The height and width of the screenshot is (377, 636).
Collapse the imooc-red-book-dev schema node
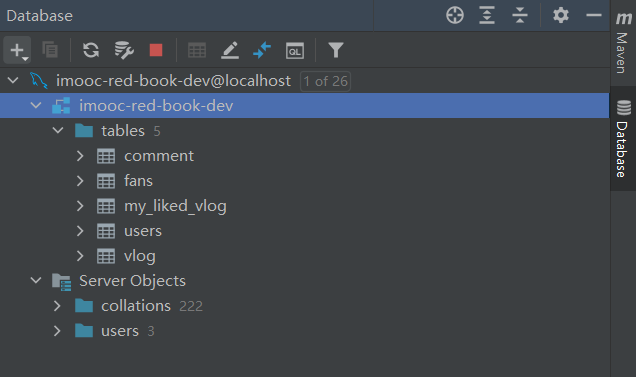click(36, 105)
